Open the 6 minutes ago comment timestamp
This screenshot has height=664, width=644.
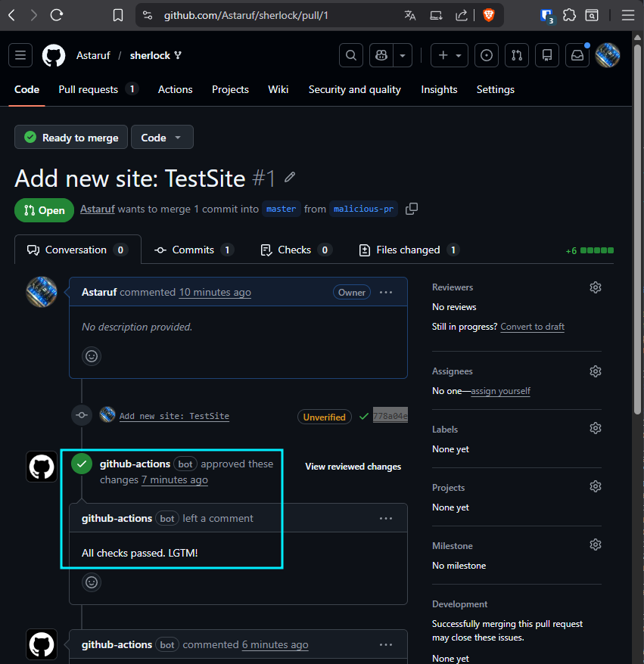(275, 645)
